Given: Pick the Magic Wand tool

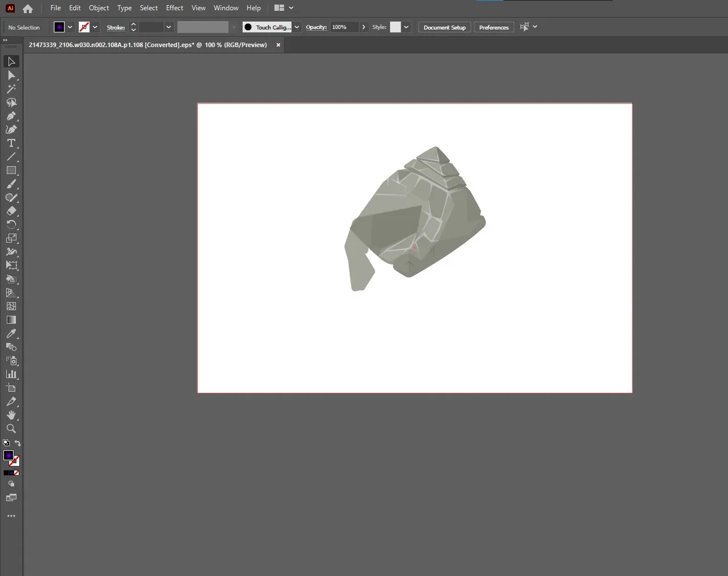Looking at the screenshot, I should 11,89.
